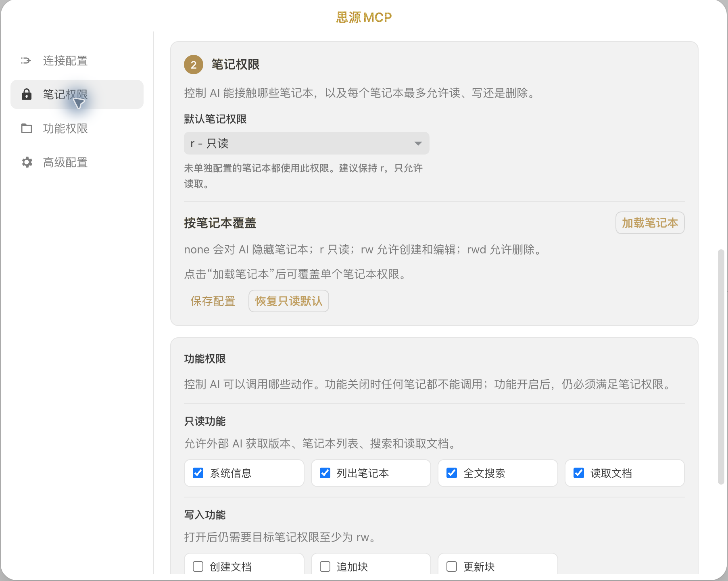
Task: Click the 功能权限 card heading
Action: tap(205, 359)
